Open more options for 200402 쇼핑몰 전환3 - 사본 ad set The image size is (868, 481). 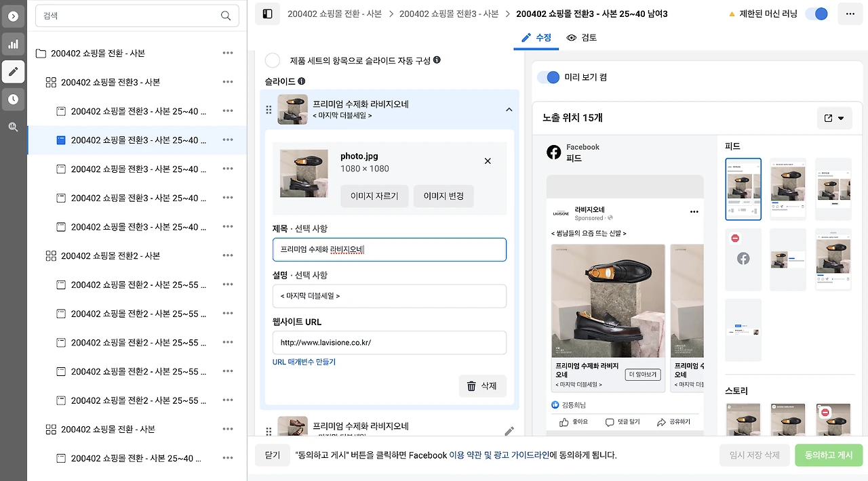click(x=228, y=82)
